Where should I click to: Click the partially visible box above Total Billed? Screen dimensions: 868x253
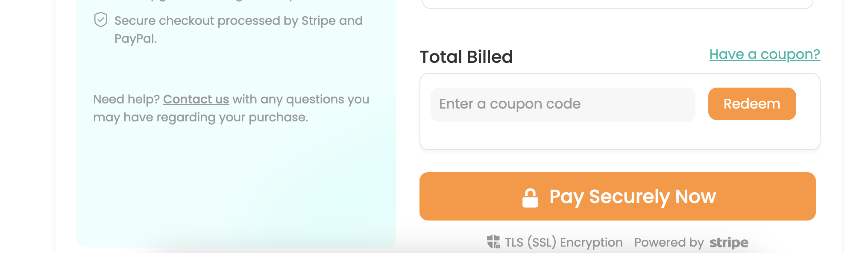coord(617,4)
